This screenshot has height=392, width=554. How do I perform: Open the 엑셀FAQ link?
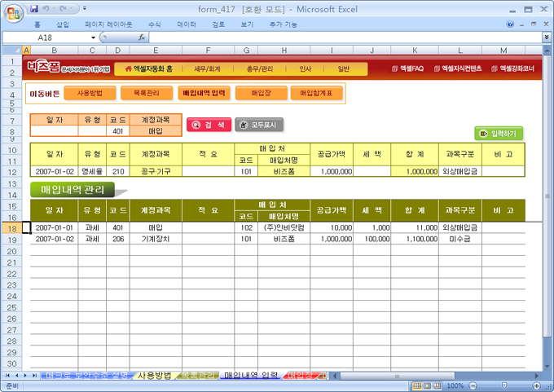407,68
